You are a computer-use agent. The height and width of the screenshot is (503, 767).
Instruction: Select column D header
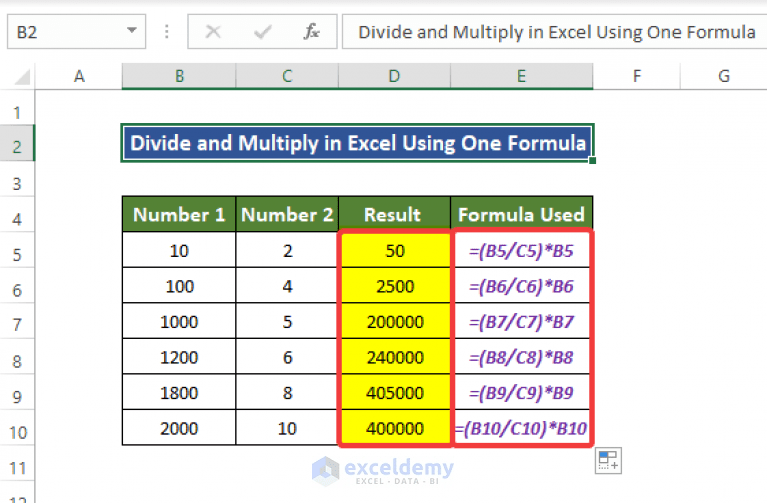tap(394, 76)
